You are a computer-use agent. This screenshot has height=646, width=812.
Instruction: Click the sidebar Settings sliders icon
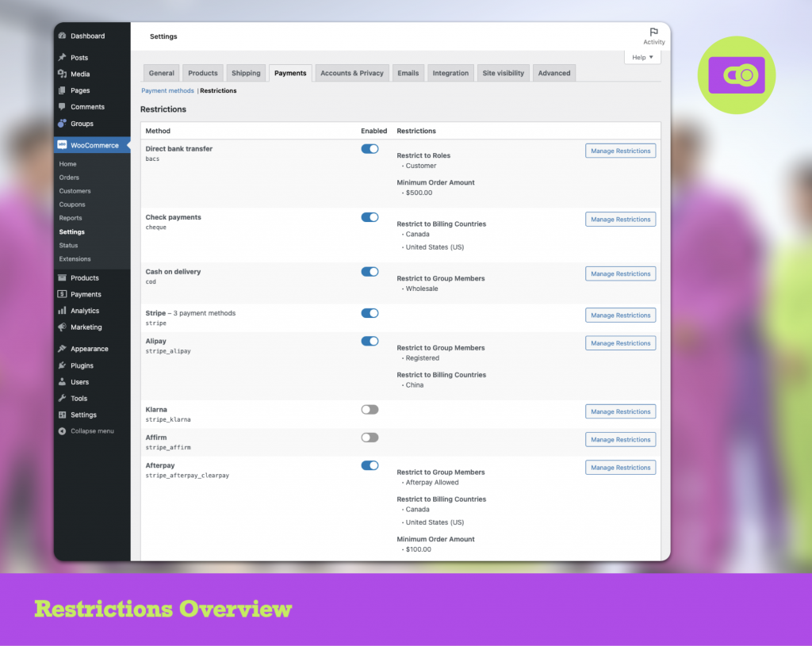62,415
